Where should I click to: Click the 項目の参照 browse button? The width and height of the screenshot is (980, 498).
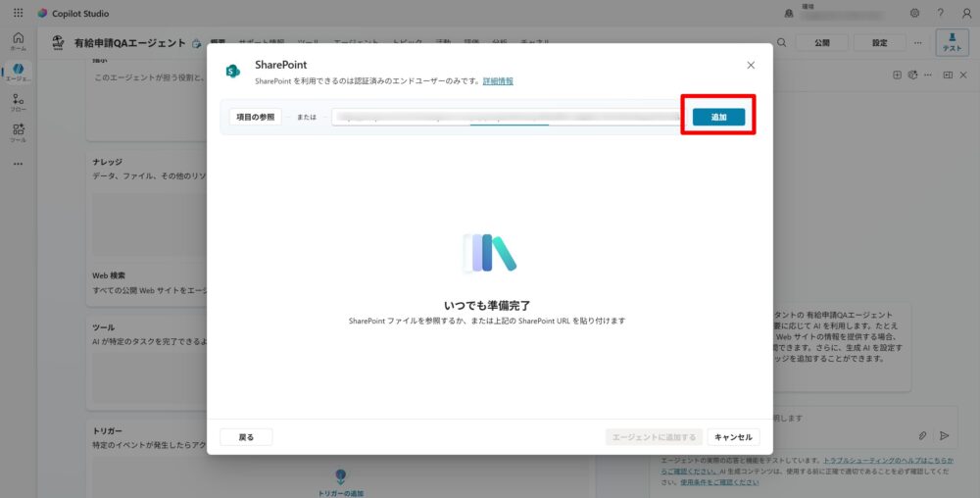point(256,117)
